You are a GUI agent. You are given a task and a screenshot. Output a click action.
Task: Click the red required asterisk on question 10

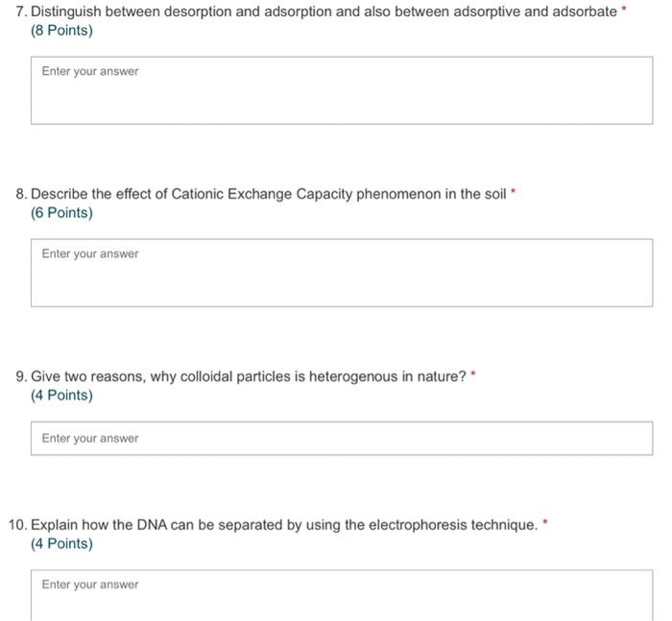545,521
